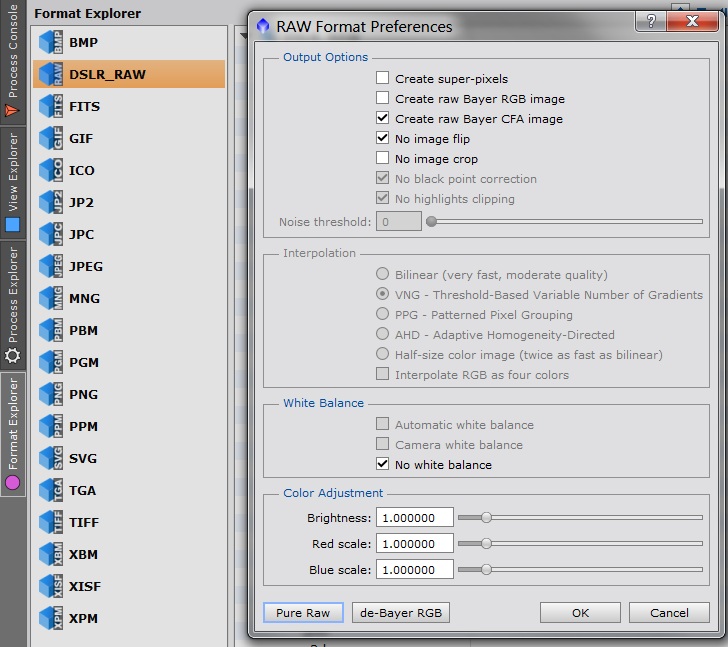Toggle No highlights clipping checkbox
This screenshot has width=728, height=647.
click(x=382, y=198)
